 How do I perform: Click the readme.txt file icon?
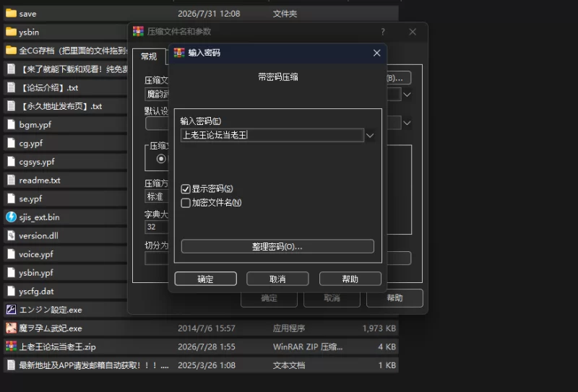coord(11,180)
